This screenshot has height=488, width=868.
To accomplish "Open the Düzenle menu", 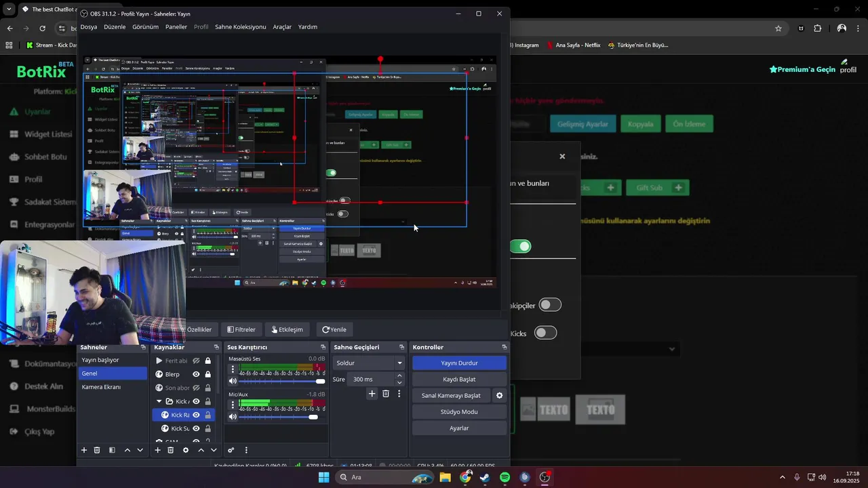I will tap(115, 27).
